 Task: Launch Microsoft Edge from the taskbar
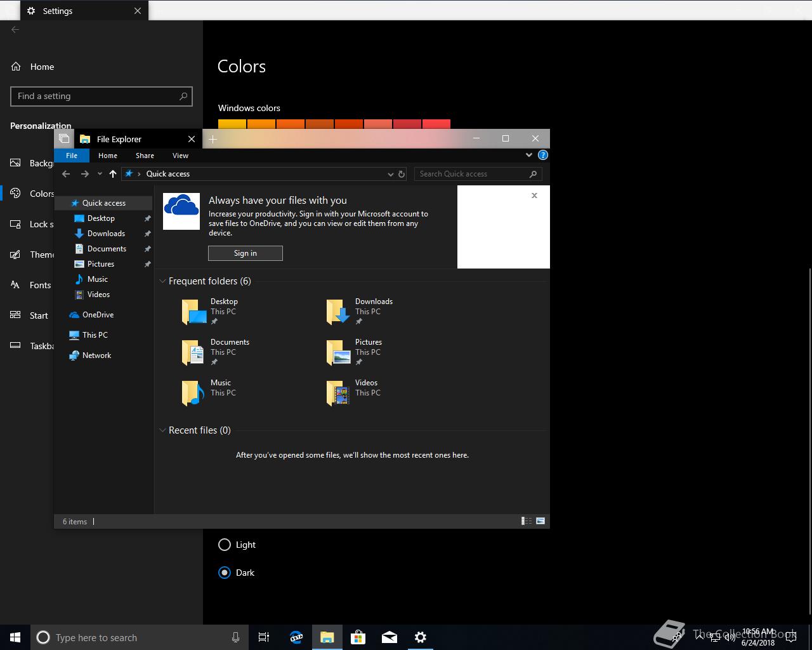coord(296,637)
